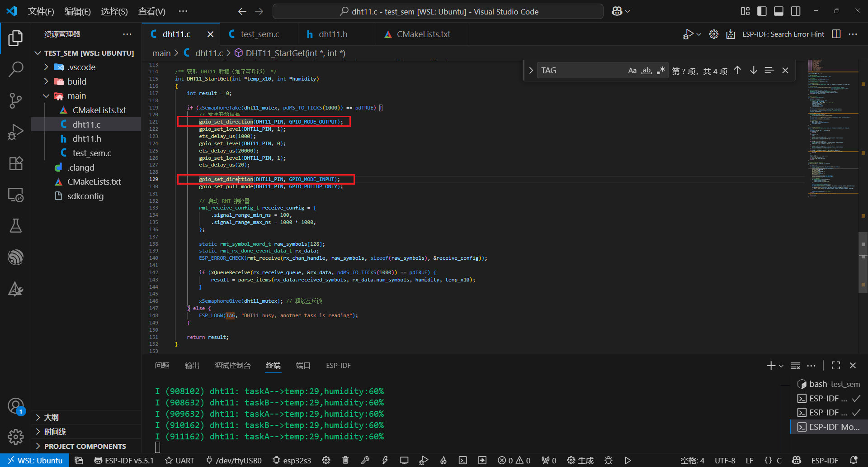868x467 pixels.
Task: Collapse the main folder
Action: [x=46, y=96]
